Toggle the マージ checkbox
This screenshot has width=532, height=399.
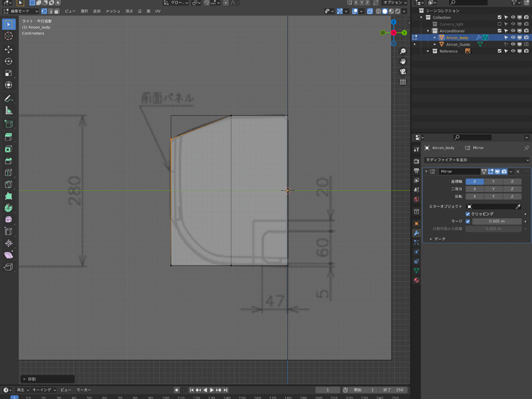pos(467,222)
